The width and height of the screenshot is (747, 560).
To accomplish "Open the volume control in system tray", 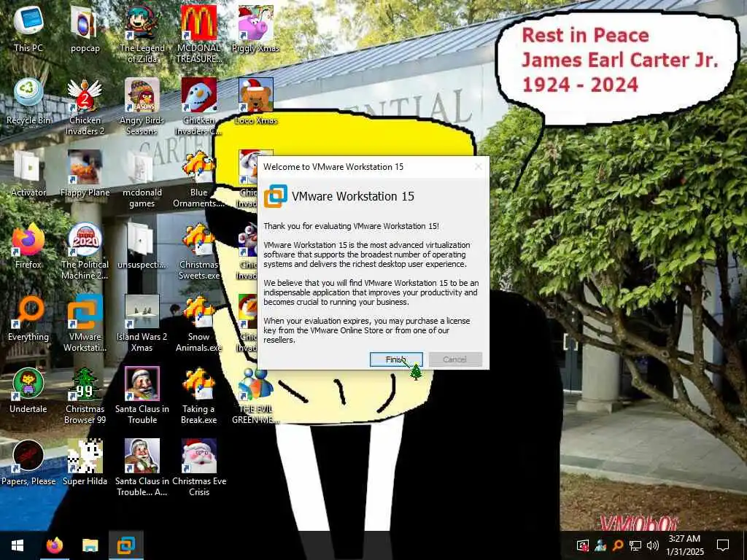I will (653, 545).
